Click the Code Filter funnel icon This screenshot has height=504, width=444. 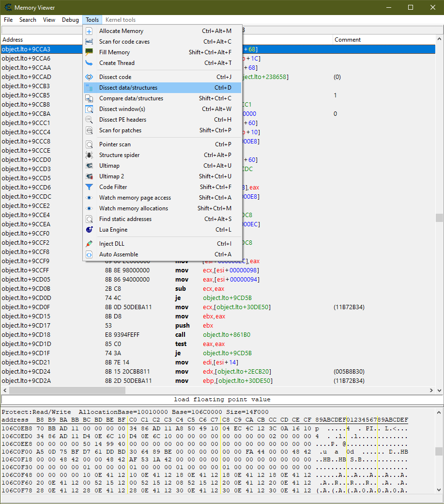tap(89, 187)
